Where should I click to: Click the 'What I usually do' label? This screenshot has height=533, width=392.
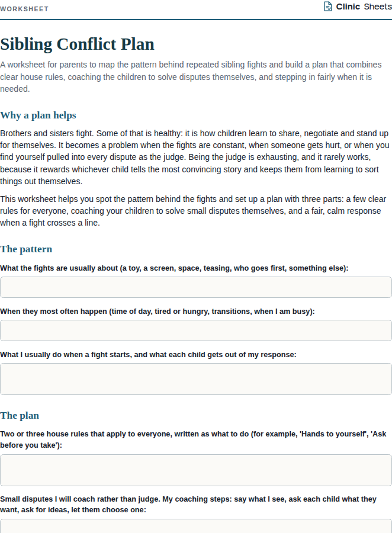(x=148, y=355)
